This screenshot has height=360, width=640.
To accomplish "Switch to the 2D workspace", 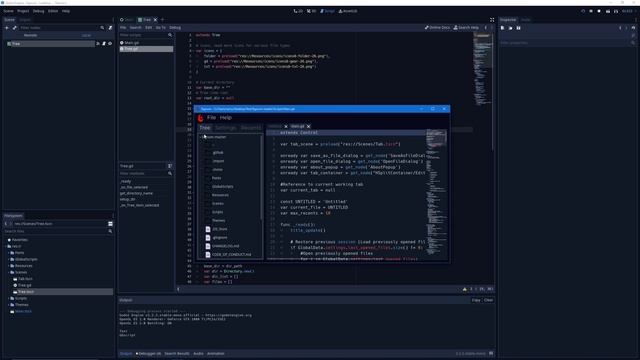I will coord(298,11).
